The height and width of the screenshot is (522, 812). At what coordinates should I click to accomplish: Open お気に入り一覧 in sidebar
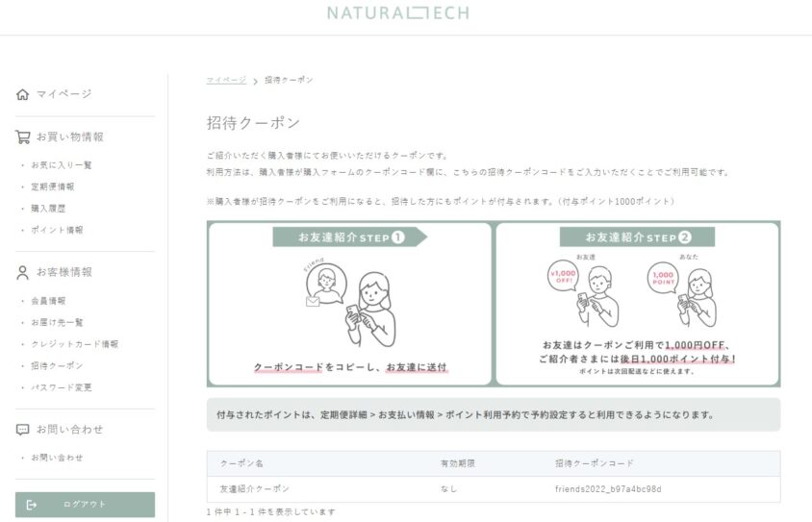pos(62,165)
